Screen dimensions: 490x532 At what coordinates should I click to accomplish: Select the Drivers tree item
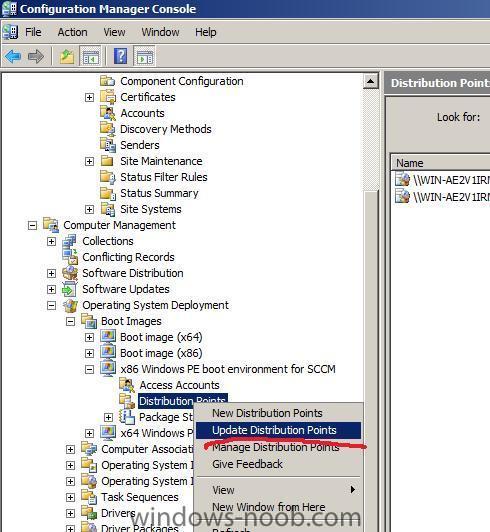click(118, 513)
